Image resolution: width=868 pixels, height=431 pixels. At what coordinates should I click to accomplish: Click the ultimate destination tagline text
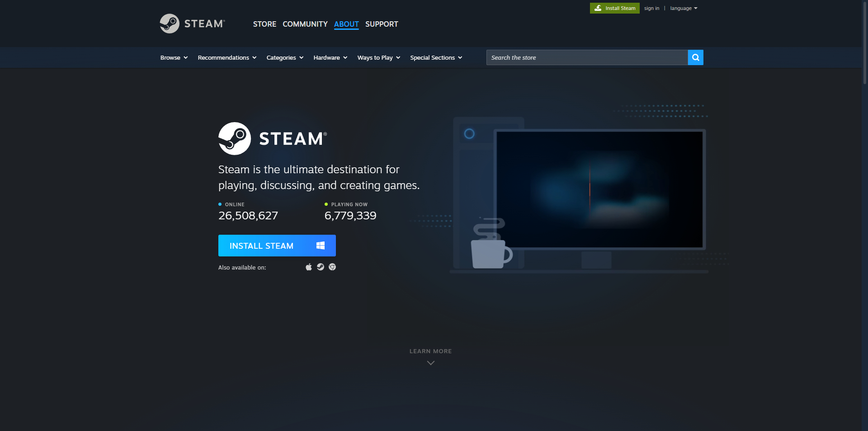click(319, 177)
